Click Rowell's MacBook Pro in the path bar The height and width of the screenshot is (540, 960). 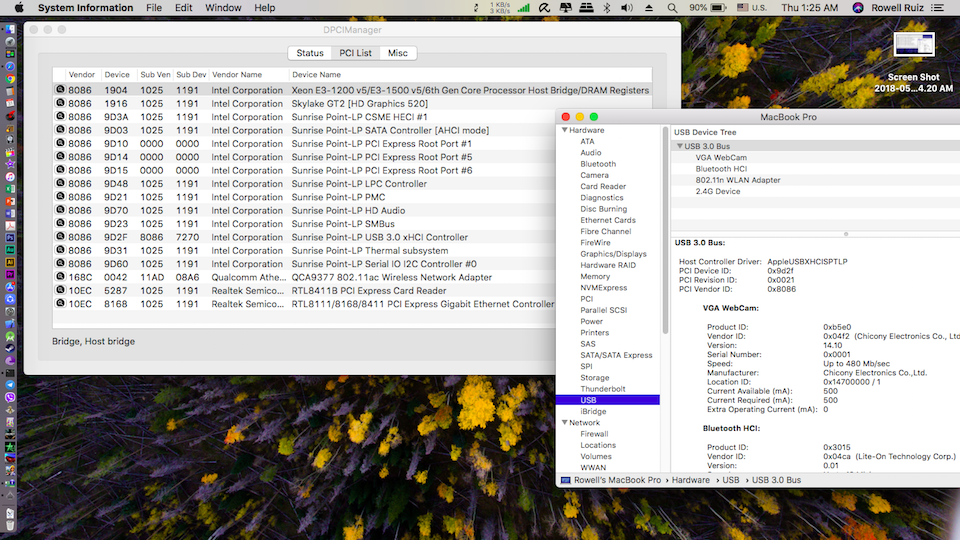click(x=617, y=480)
